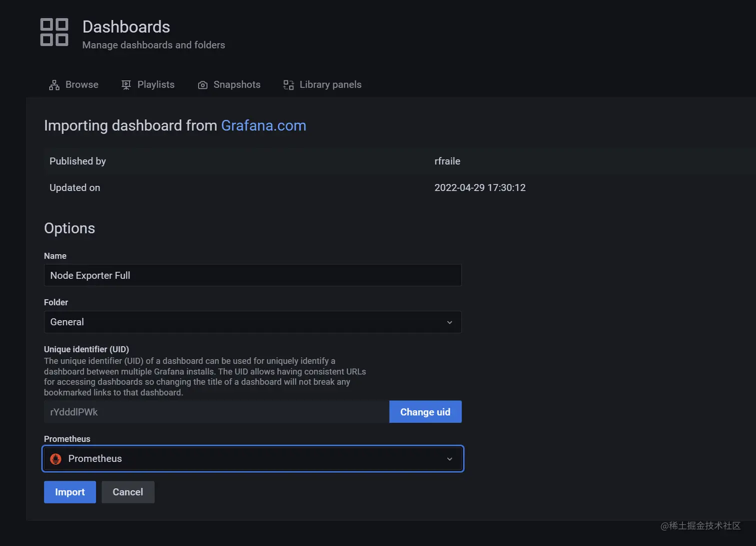Image resolution: width=756 pixels, height=546 pixels.
Task: Open the Grafana.com link
Action: point(263,125)
